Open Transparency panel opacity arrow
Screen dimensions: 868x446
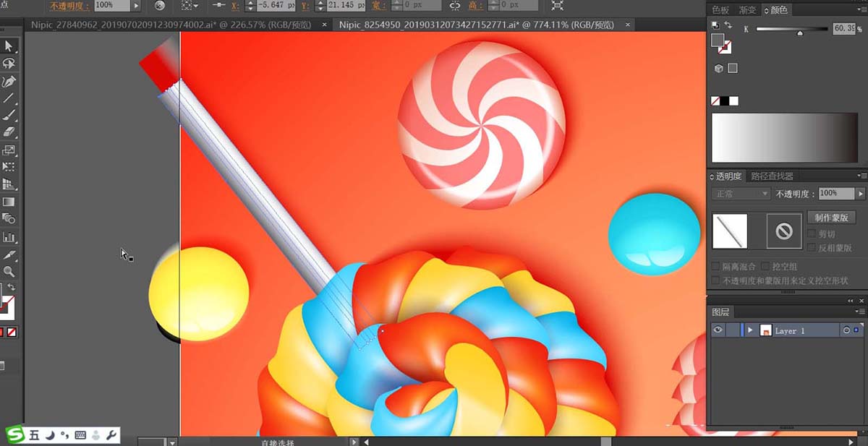860,194
